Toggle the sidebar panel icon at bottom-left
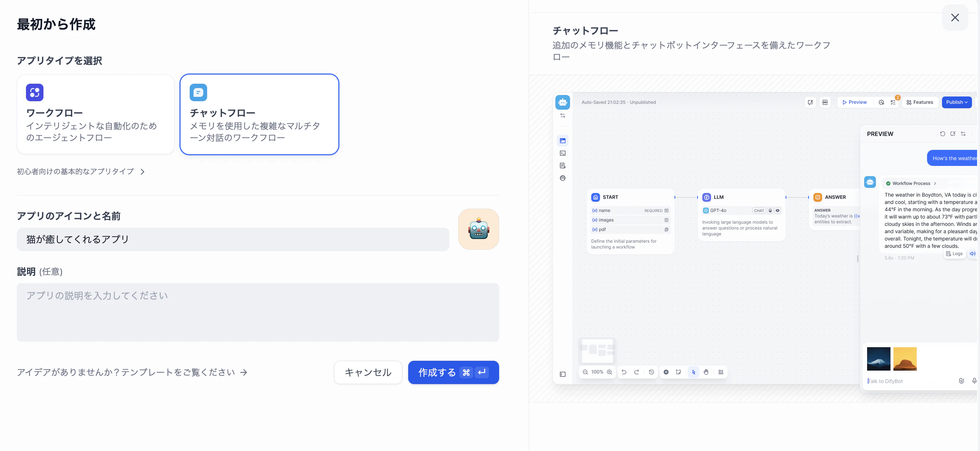 (x=563, y=374)
